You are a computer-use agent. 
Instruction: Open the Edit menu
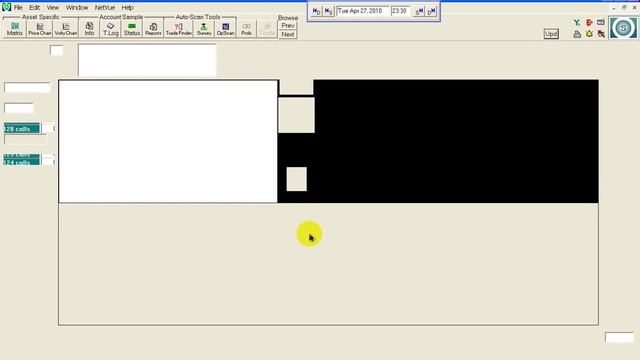pyautogui.click(x=34, y=7)
